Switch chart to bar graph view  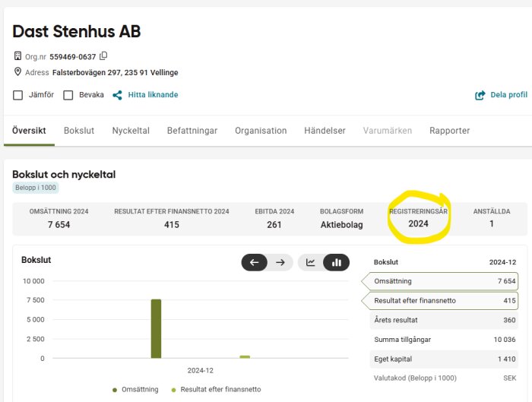point(336,263)
